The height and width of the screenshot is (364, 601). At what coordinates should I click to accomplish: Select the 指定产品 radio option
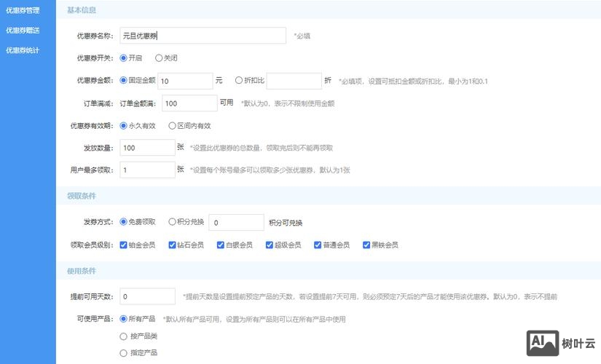[123, 353]
